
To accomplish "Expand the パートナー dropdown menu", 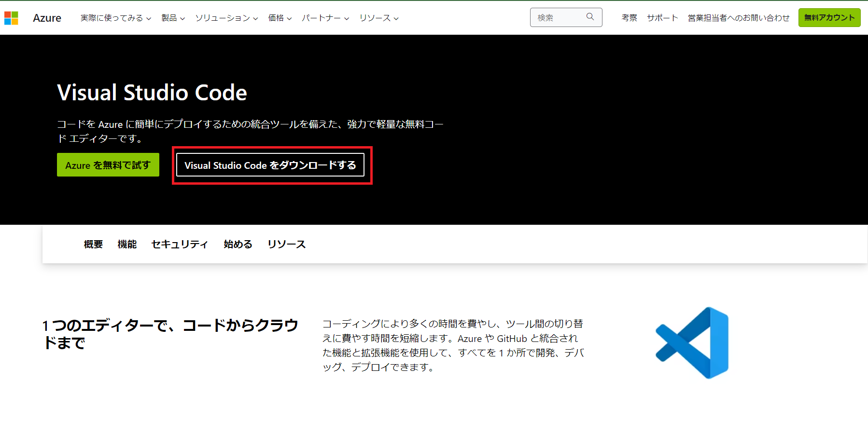I will (325, 18).
